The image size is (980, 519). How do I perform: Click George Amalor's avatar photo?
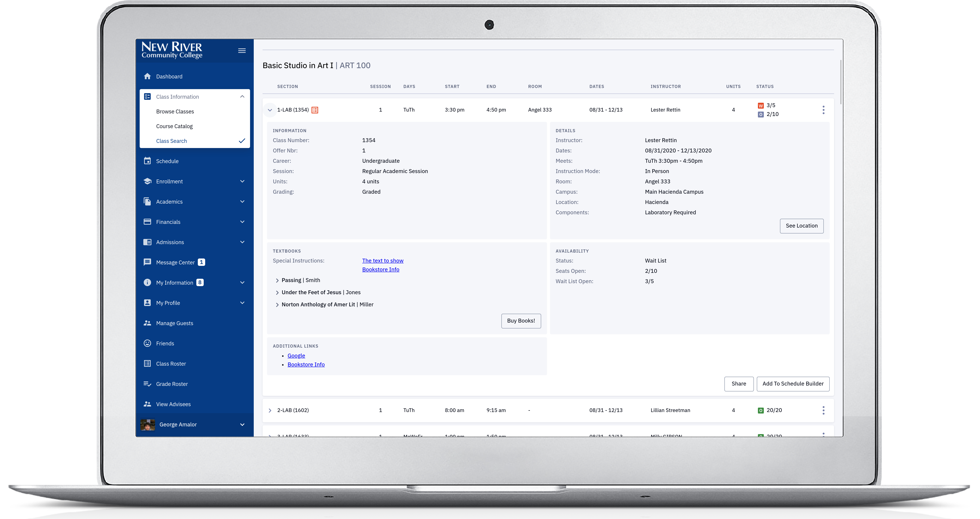(148, 425)
